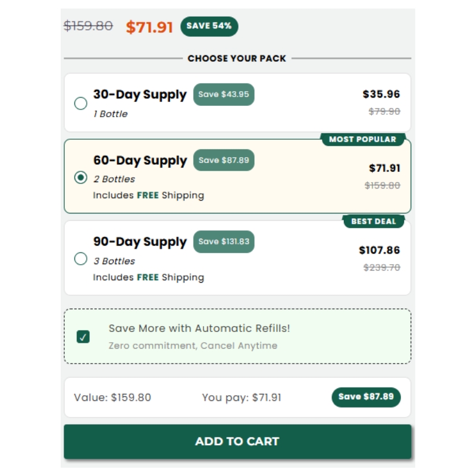The width and height of the screenshot is (476, 476).
Task: Click the summary Save $87.89 pill
Action: 366,397
